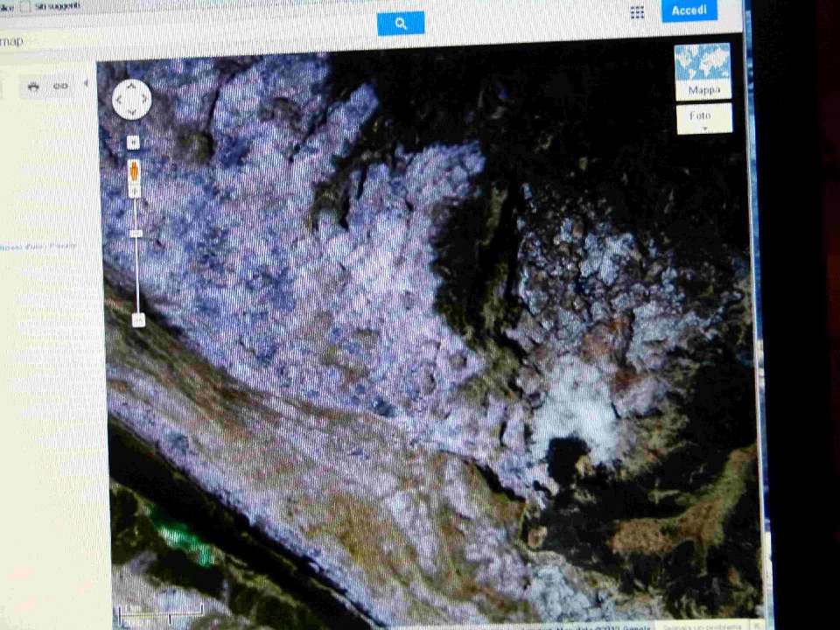Pan map up with navigation arrow
Image resolution: width=840 pixels, height=630 pixels.
132,87
